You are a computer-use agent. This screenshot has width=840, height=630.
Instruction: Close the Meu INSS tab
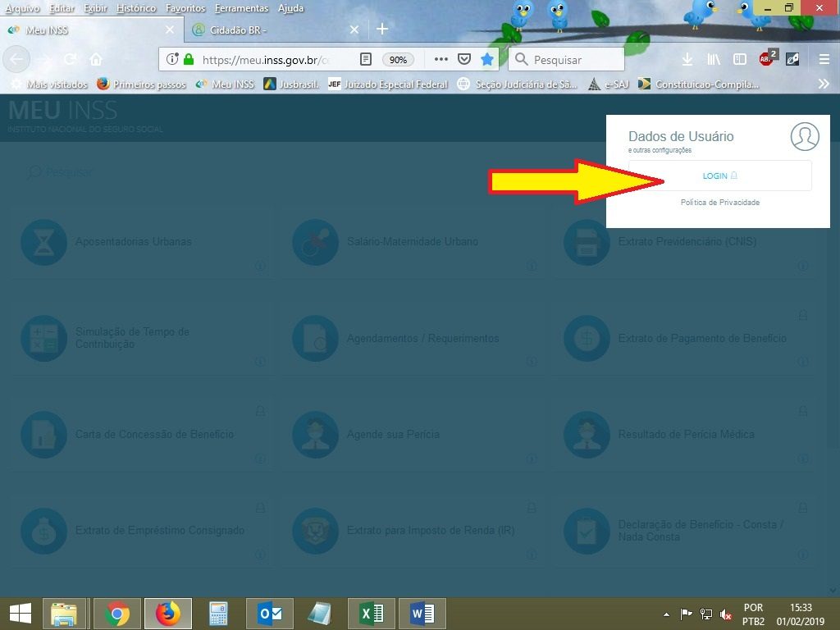(170, 30)
